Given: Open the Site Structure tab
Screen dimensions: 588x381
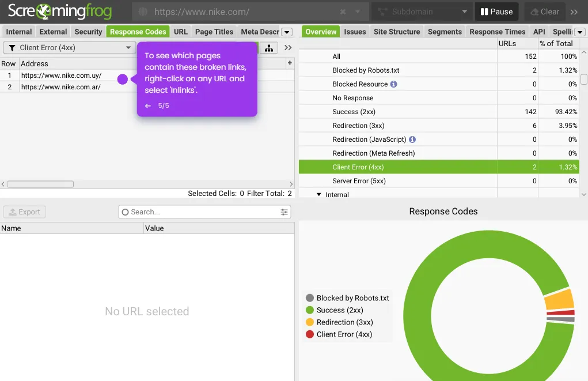Looking at the screenshot, I should 397,32.
